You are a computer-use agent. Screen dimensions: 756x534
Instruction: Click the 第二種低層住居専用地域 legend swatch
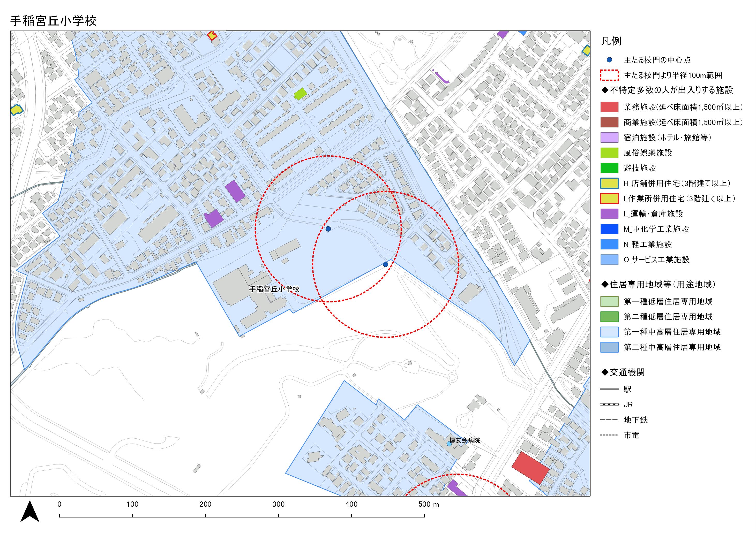pyautogui.click(x=609, y=317)
